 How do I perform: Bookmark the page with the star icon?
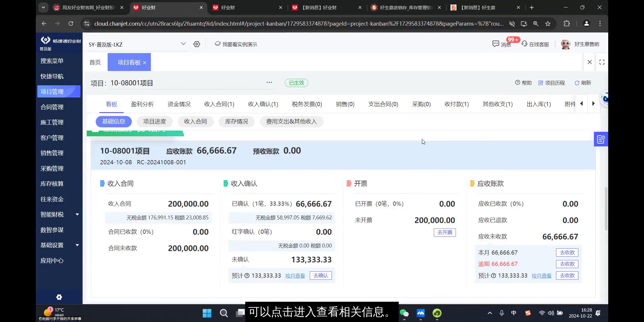(548, 24)
